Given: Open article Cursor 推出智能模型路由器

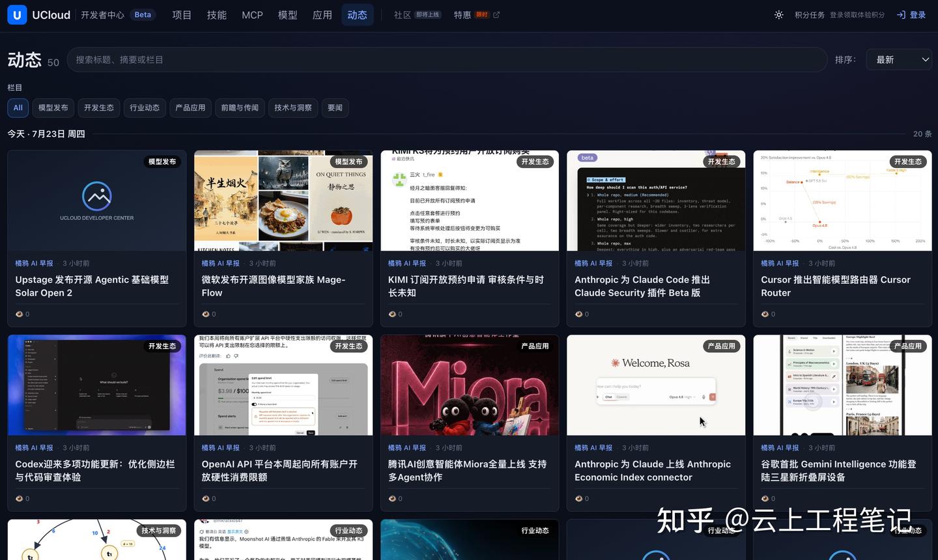Looking at the screenshot, I should pyautogui.click(x=836, y=287).
